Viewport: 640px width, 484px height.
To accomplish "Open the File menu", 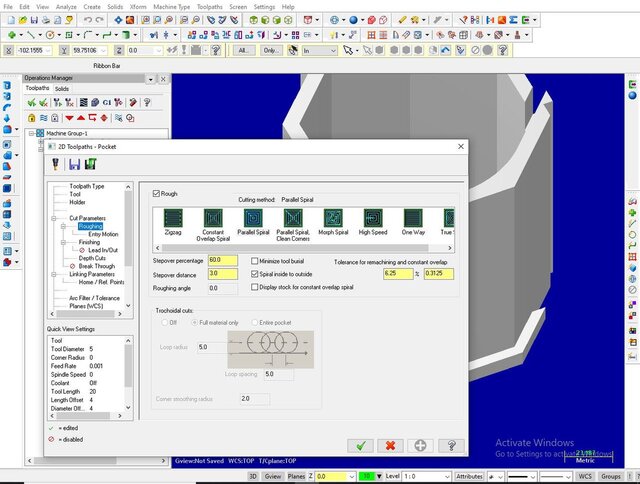I will 8,7.
